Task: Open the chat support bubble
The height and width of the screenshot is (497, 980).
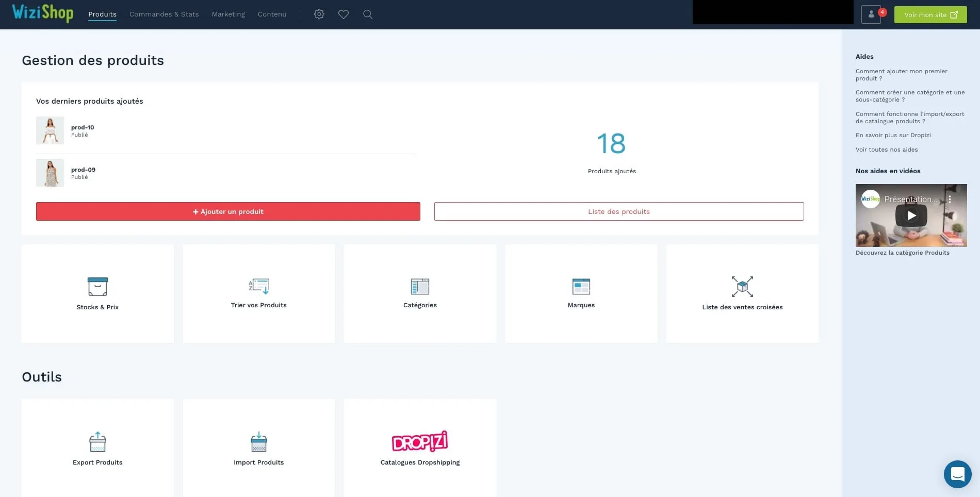Action: tap(957, 474)
